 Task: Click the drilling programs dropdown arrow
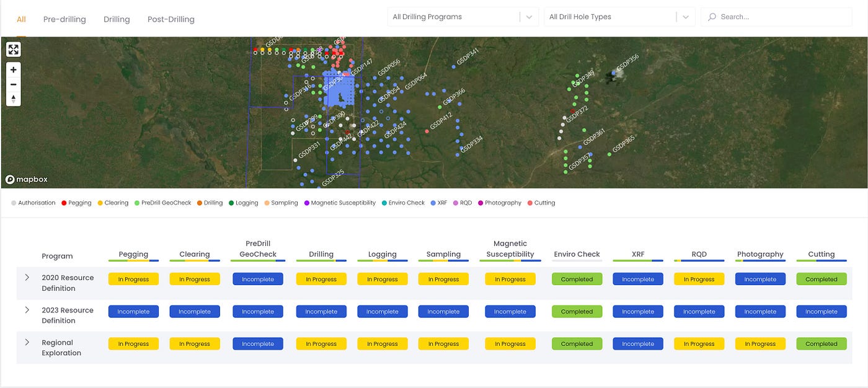(x=529, y=17)
